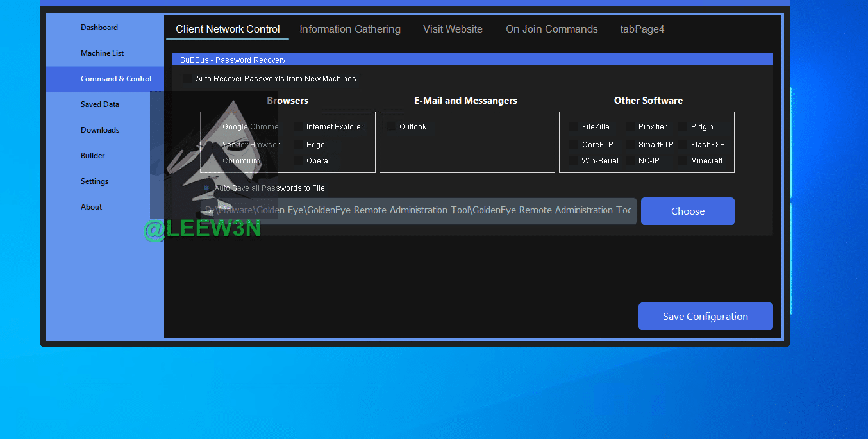Toggle Auto Recover Passwords from New Machines

click(188, 79)
